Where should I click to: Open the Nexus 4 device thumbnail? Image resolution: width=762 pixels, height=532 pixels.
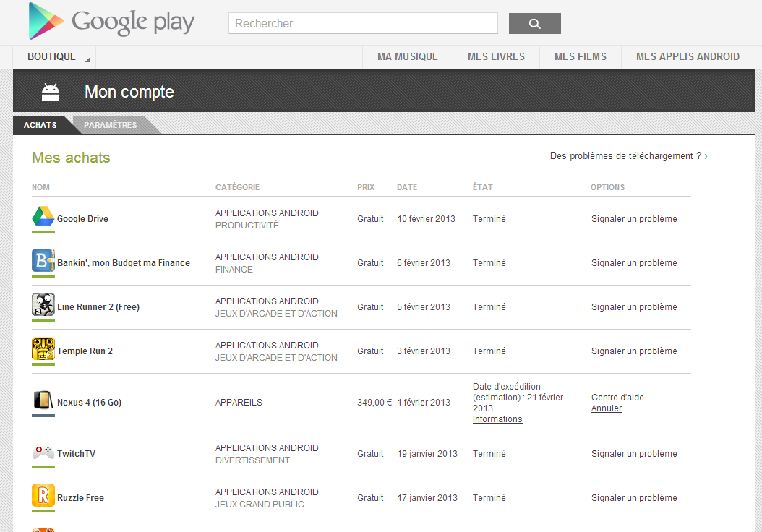[x=43, y=400]
